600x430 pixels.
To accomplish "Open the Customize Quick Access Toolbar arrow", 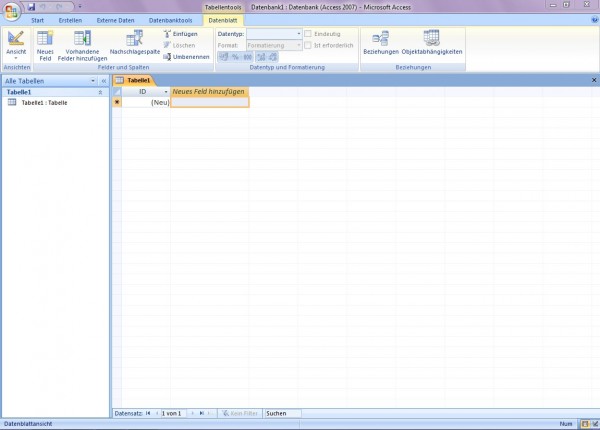I will 80,7.
